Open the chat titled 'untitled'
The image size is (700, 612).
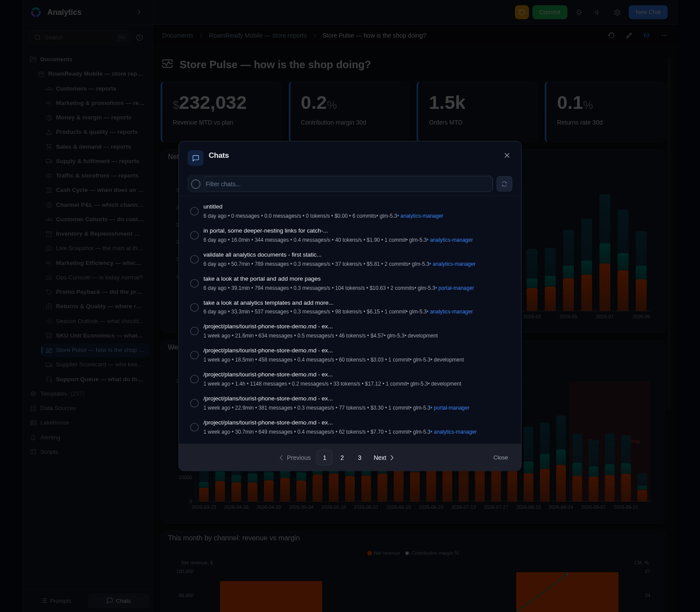[213, 207]
